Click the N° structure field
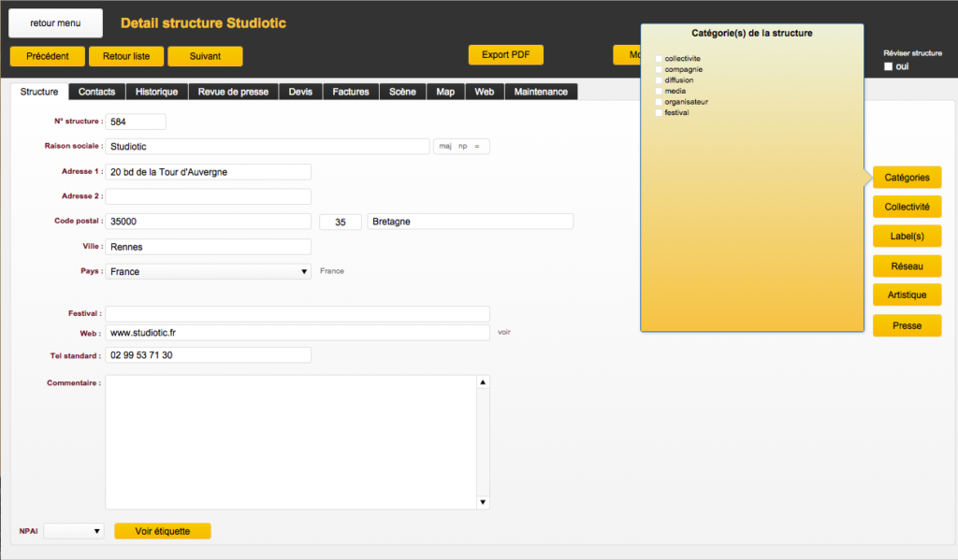 [x=136, y=122]
